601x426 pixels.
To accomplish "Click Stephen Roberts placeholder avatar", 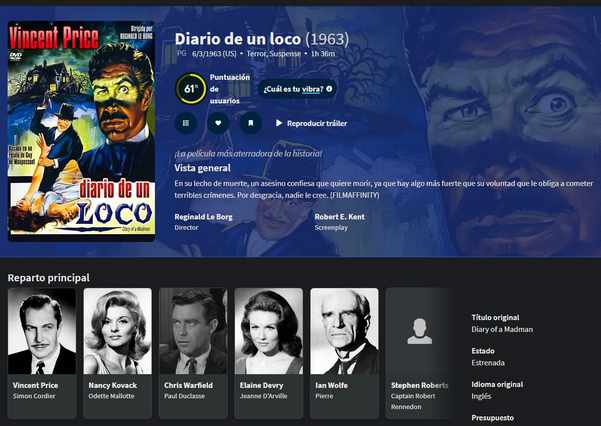I will tap(419, 331).
